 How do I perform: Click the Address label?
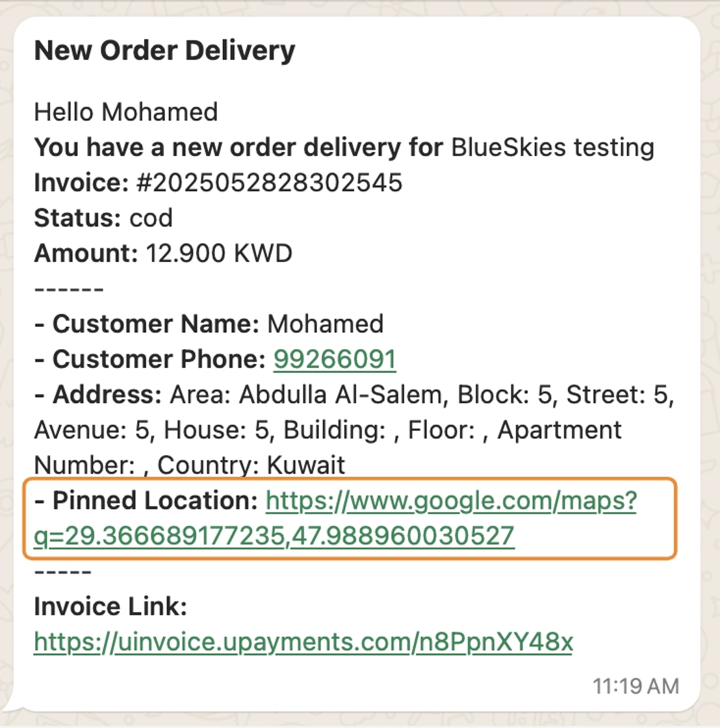[107, 395]
